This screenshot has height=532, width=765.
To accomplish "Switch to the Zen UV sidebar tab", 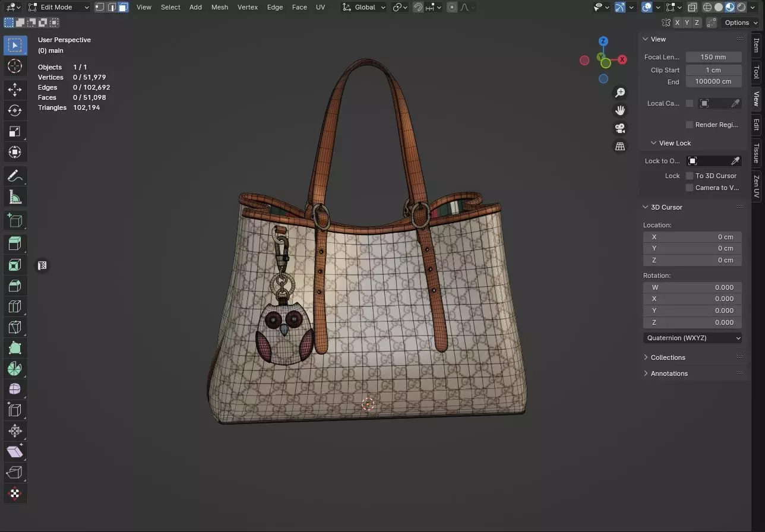I will (756, 186).
